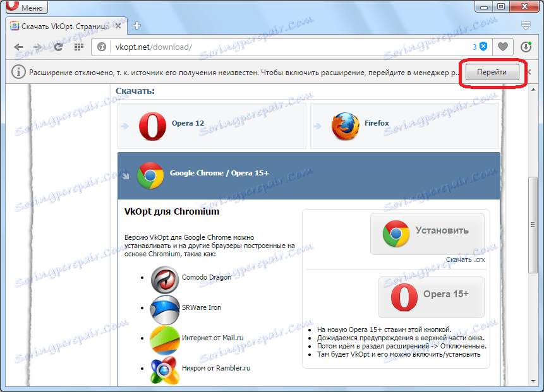Open a new tab with plus button

136,26
